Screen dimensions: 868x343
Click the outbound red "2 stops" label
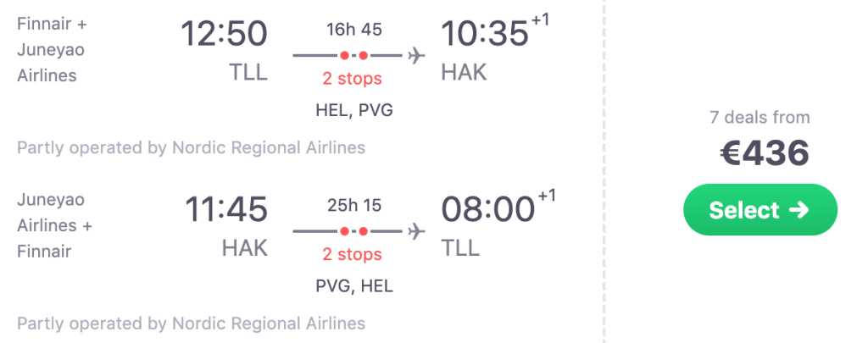coord(352,79)
